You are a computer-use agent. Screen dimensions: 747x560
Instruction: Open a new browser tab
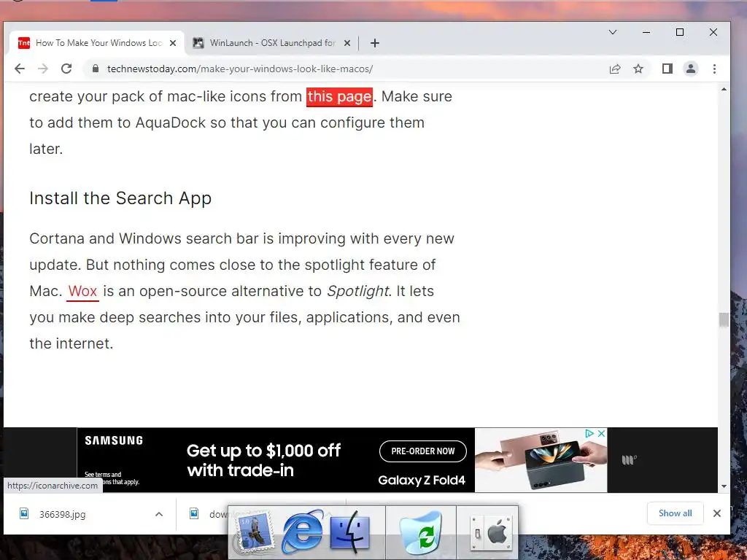pyautogui.click(x=375, y=43)
